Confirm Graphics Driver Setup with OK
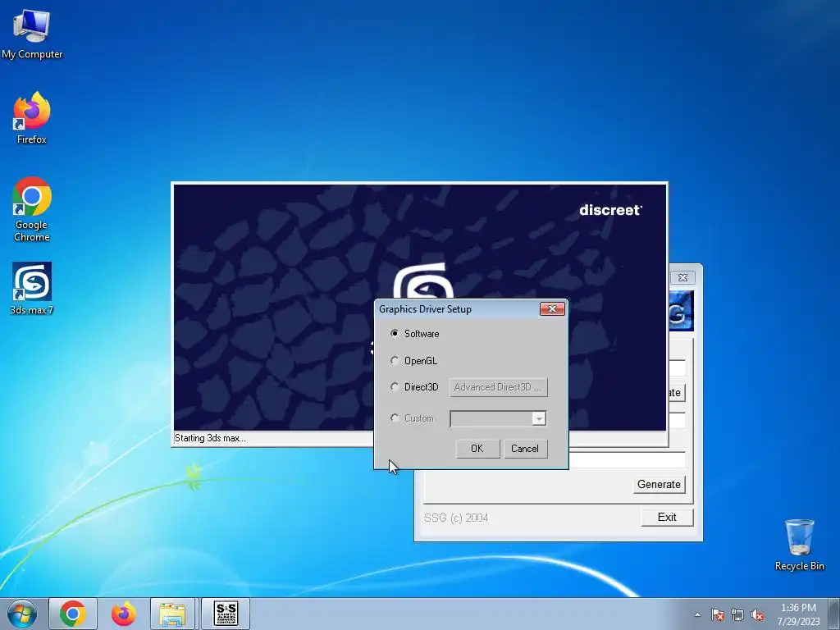The width and height of the screenshot is (840, 630). pyautogui.click(x=477, y=449)
